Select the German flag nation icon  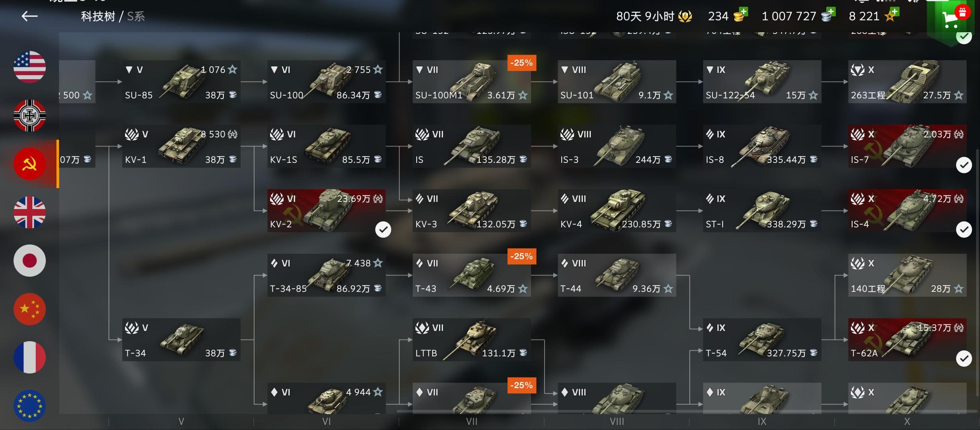29,115
